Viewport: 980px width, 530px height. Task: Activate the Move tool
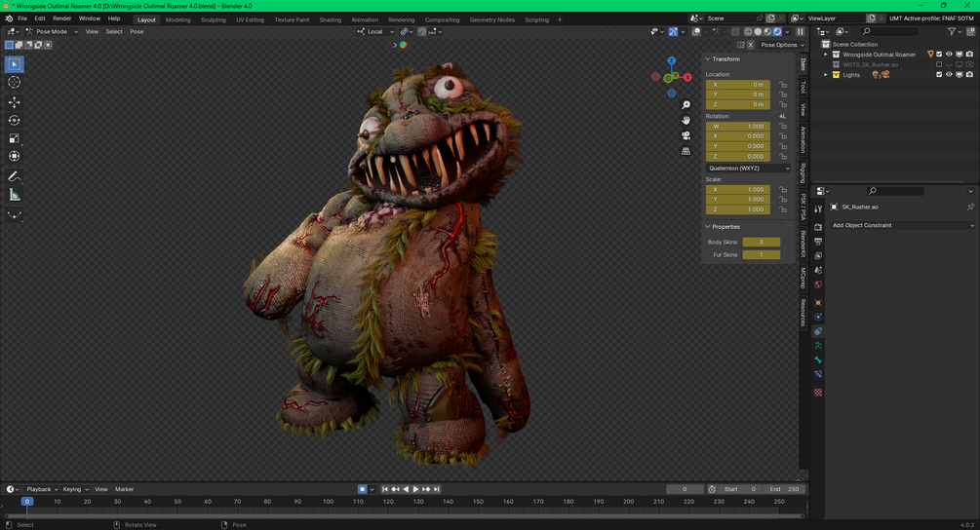(x=15, y=102)
